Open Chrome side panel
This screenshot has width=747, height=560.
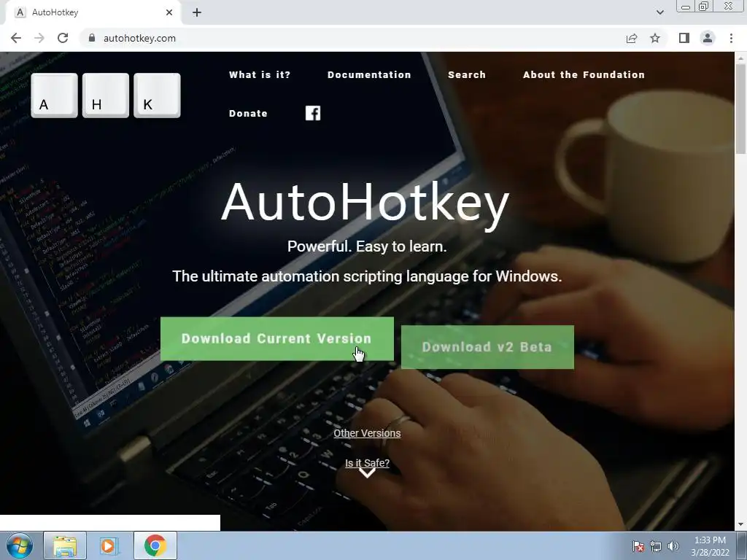click(x=684, y=38)
